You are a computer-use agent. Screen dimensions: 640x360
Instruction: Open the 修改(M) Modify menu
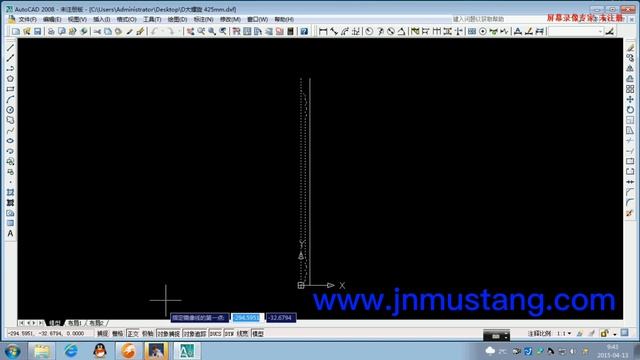[230, 19]
